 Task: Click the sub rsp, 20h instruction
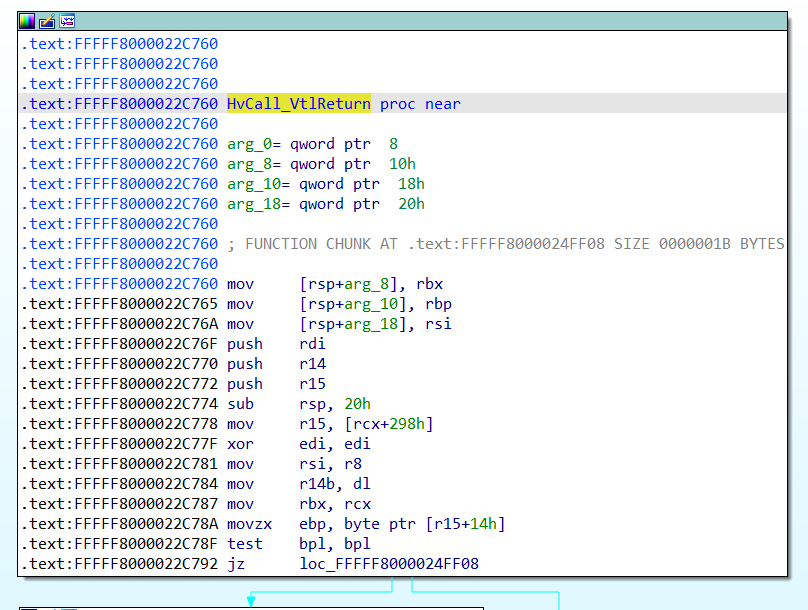click(299, 404)
